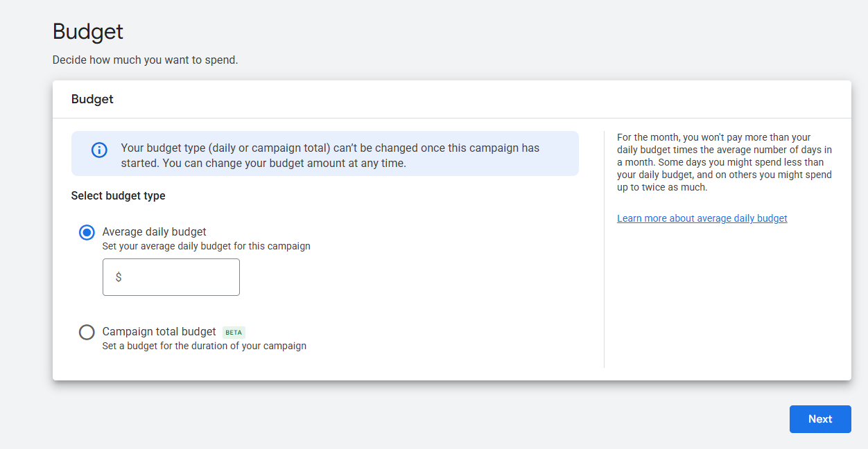Choose the Campaign total budget radio option
Image resolution: width=868 pixels, height=449 pixels.
coord(87,333)
